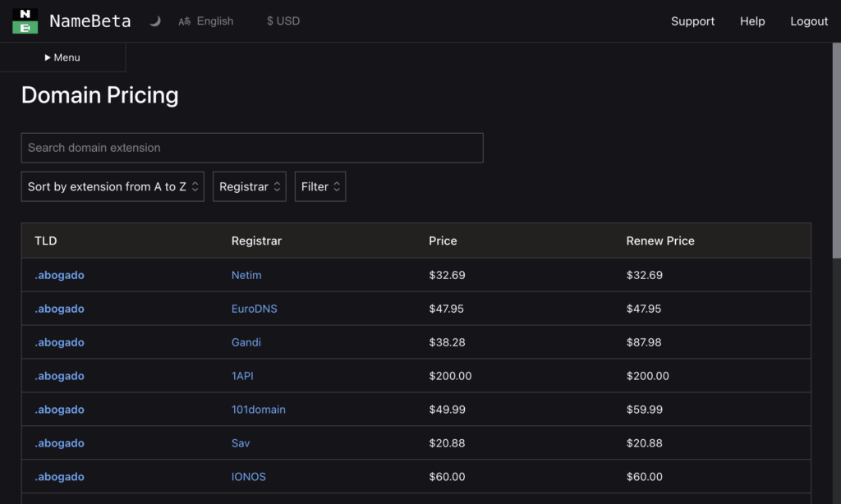Image resolution: width=841 pixels, height=504 pixels.
Task: Focus the Search domain extension field
Action: (252, 148)
